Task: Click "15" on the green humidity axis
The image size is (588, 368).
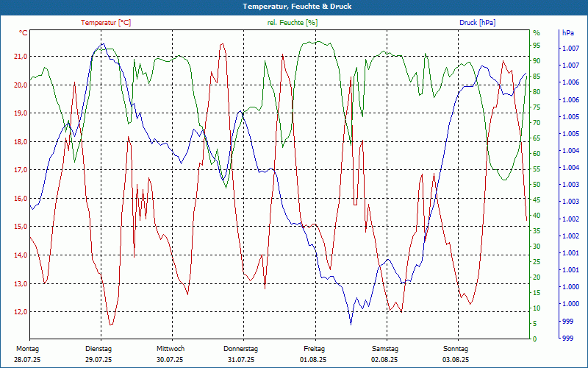Action: click(x=537, y=293)
